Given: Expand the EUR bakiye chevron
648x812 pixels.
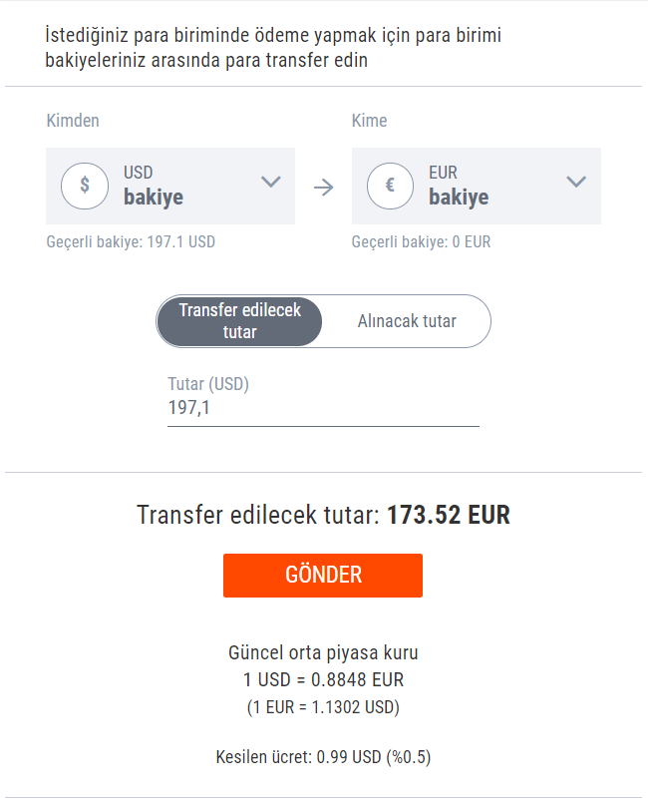Looking at the screenshot, I should (x=576, y=182).
